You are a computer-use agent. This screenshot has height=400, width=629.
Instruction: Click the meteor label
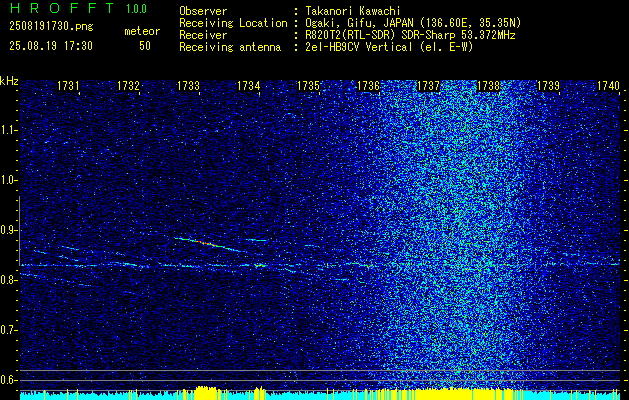tap(142, 31)
